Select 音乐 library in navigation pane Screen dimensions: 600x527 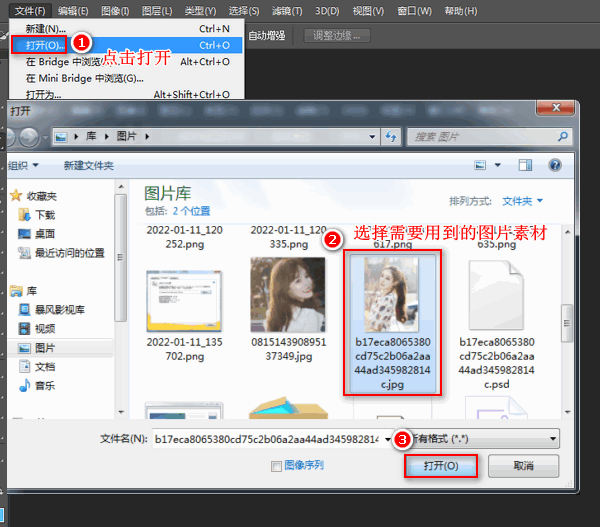pyautogui.click(x=45, y=385)
